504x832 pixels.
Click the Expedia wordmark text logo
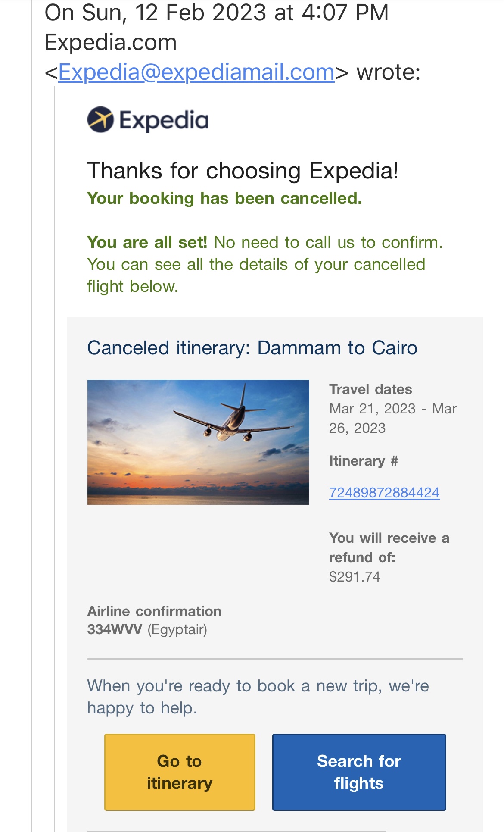coord(164,120)
